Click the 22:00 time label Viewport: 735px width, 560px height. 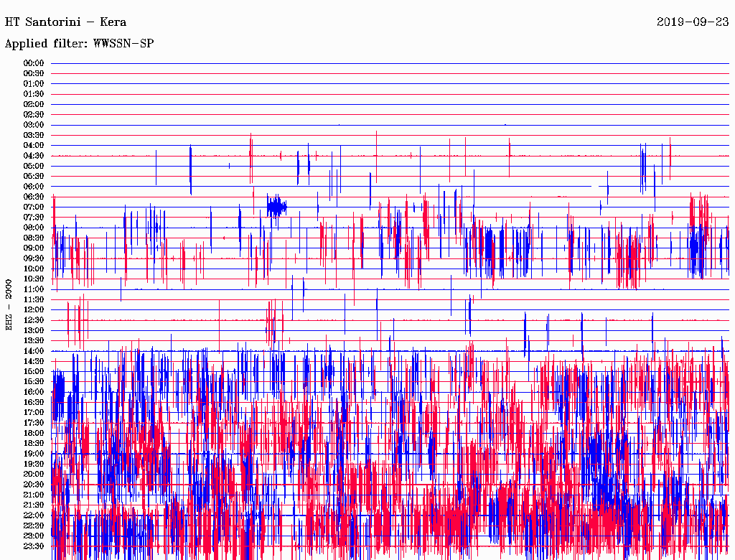[34, 515]
